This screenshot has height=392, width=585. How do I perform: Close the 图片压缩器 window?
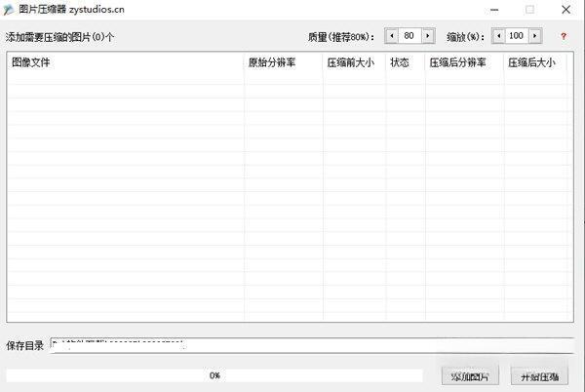565,10
